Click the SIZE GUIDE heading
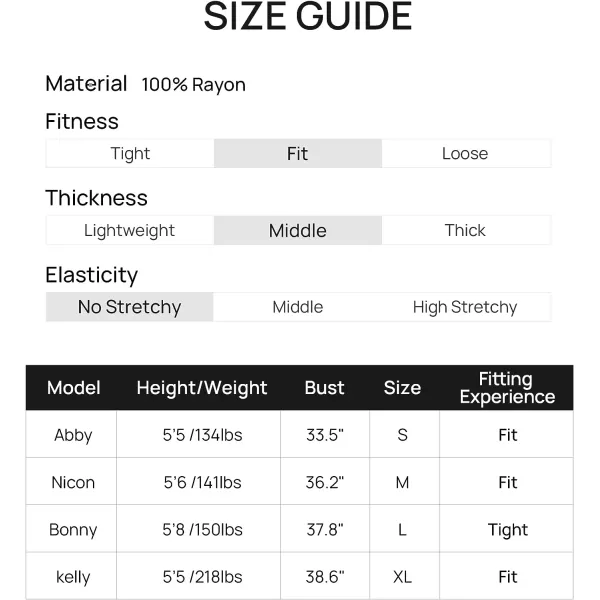 (x=308, y=17)
